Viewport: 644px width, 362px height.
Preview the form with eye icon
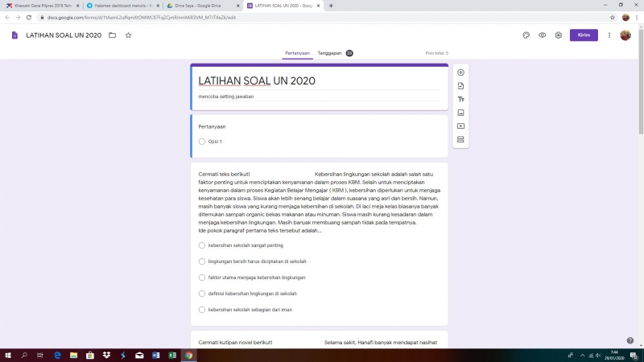point(543,35)
